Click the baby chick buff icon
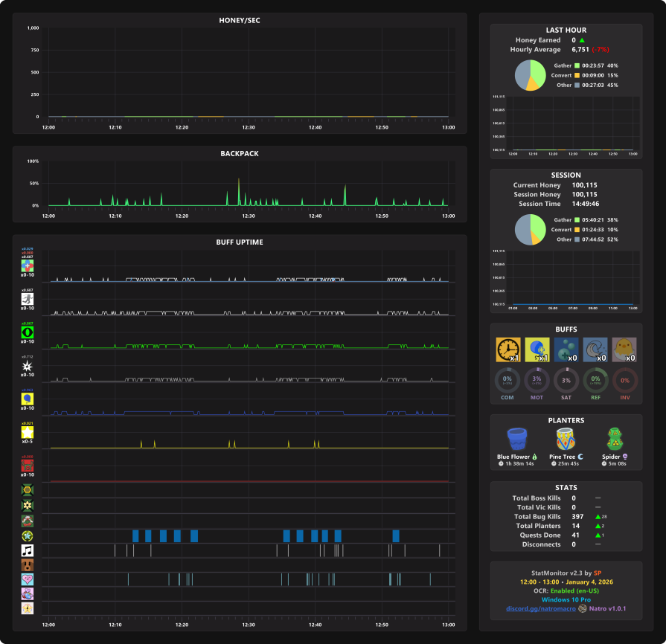 click(x=624, y=350)
